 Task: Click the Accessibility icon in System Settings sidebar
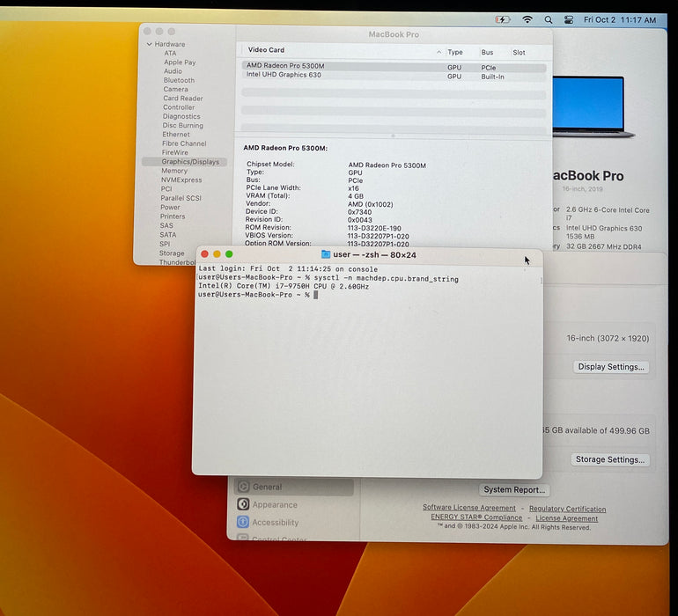click(x=242, y=522)
